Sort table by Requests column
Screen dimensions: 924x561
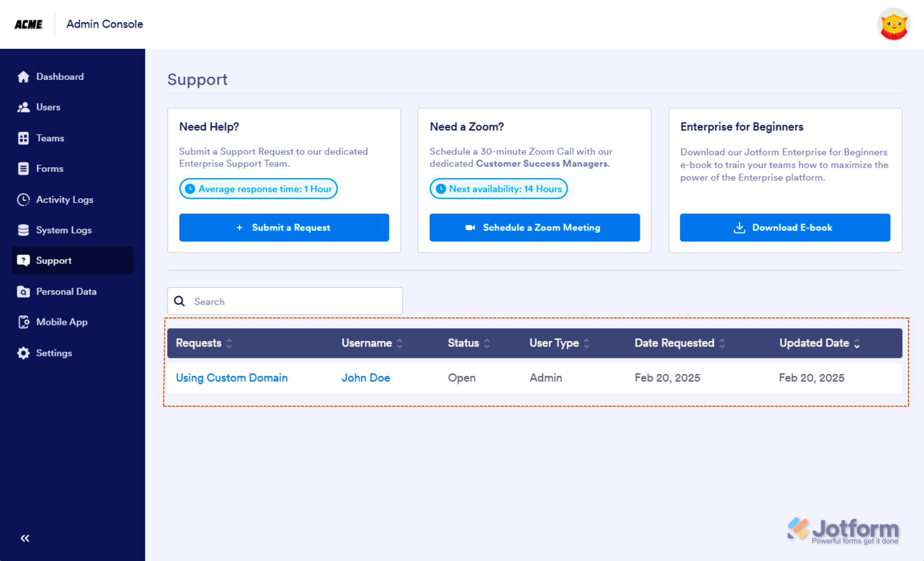point(229,343)
